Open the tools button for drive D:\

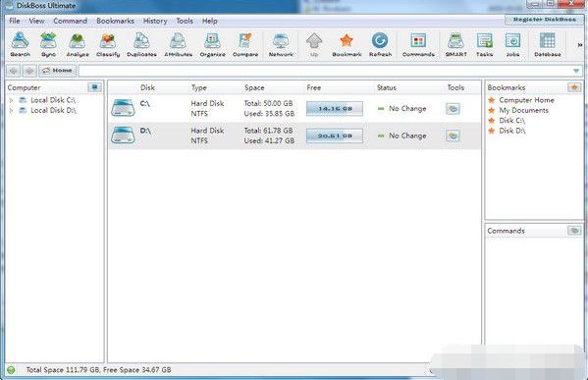(453, 136)
